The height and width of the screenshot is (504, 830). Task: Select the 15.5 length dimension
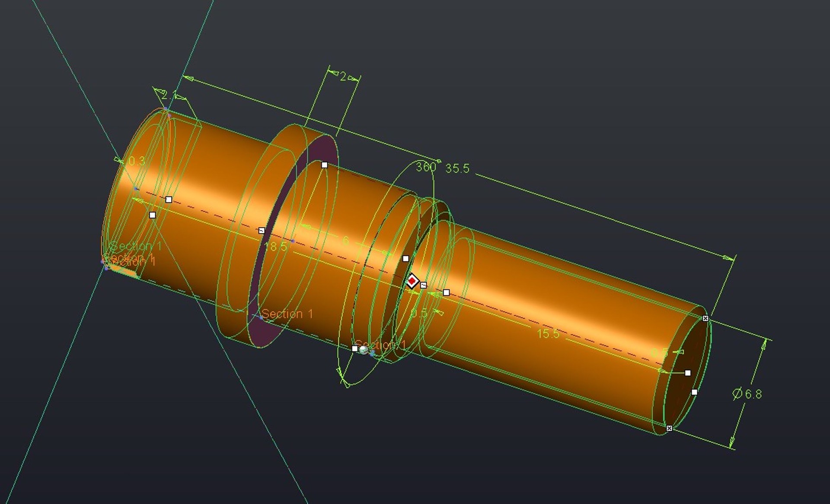tap(548, 333)
